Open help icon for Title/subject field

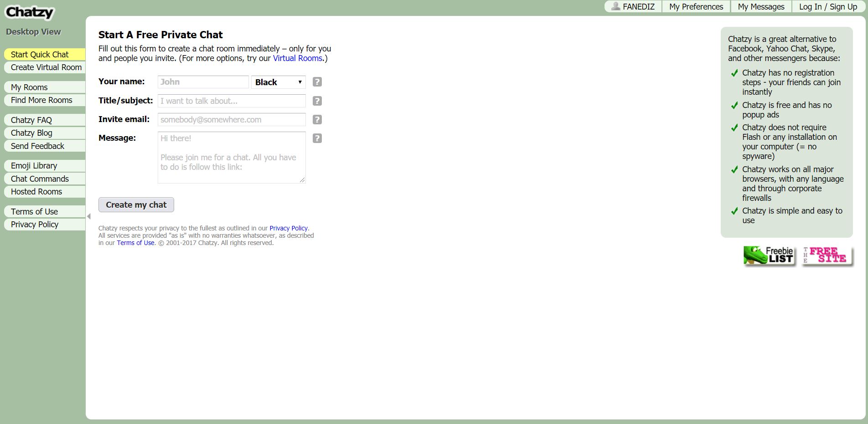[x=317, y=101]
